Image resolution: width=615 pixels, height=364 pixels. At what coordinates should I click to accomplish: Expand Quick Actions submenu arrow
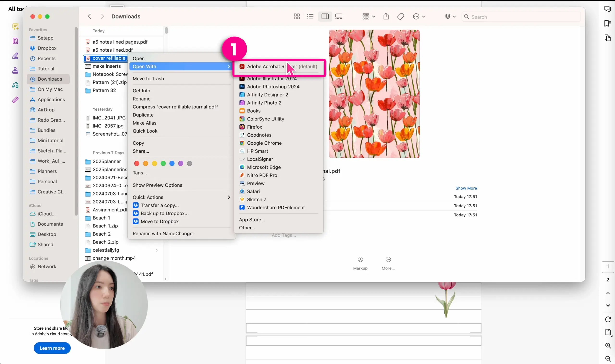229,197
